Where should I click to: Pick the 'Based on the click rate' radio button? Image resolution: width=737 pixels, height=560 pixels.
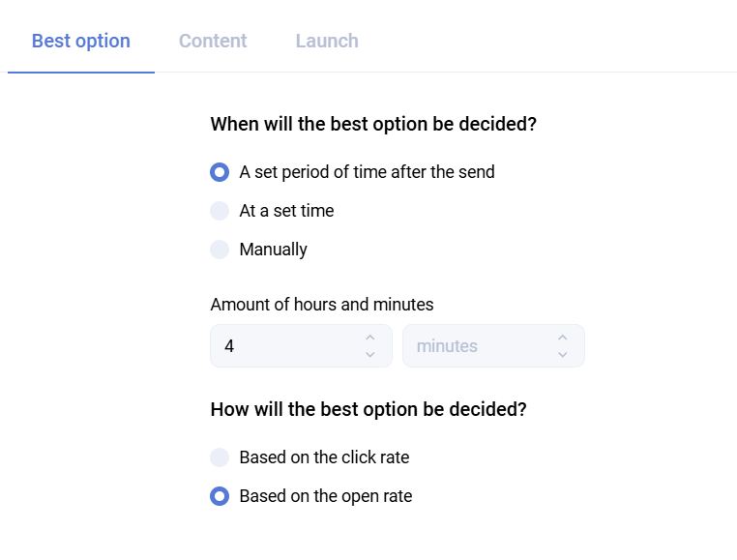coord(220,457)
